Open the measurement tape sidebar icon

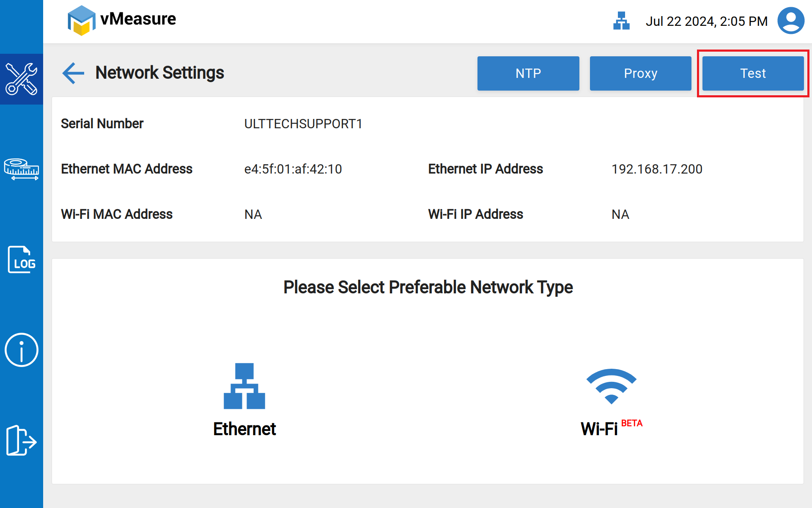21,169
